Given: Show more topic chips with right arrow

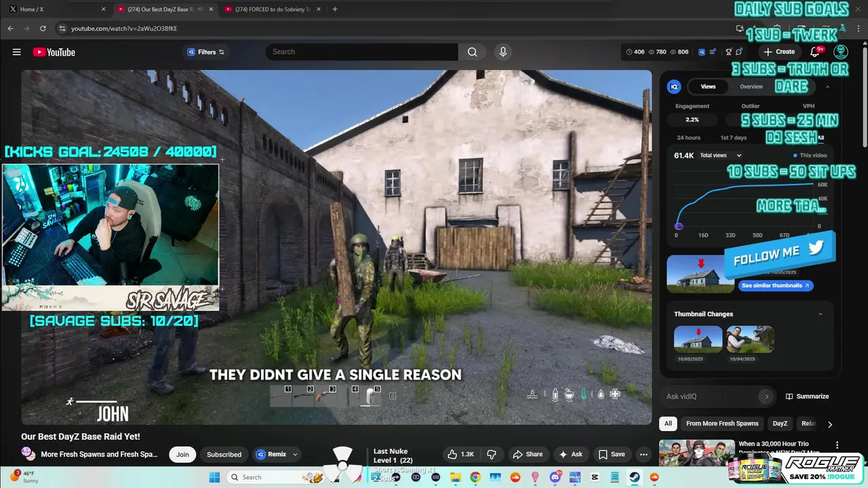Looking at the screenshot, I should pyautogui.click(x=829, y=424).
